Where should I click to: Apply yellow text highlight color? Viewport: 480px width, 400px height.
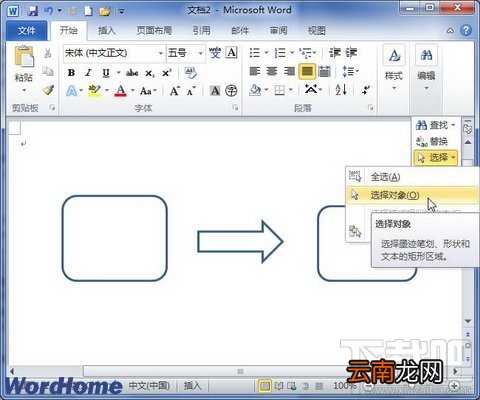click(x=95, y=90)
